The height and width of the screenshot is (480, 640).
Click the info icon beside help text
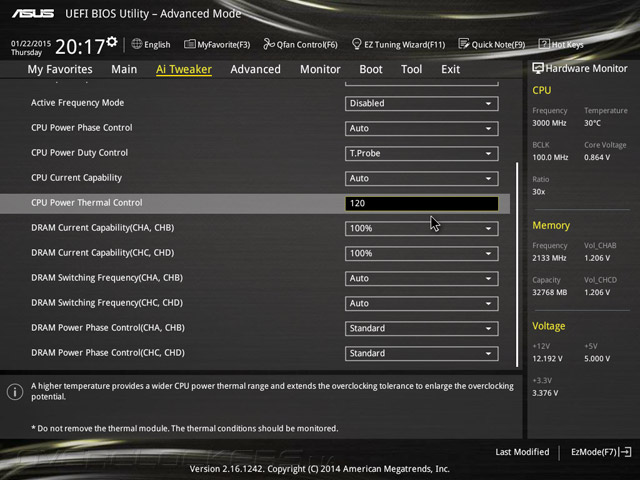15,392
